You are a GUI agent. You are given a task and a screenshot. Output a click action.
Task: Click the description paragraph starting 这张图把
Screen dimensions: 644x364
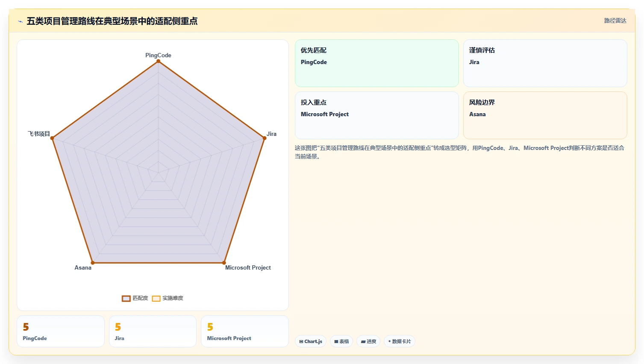point(460,152)
